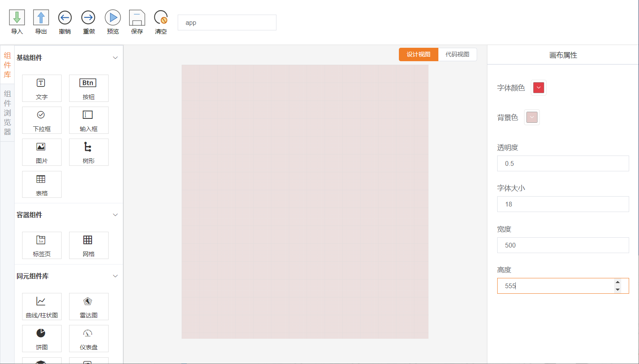Increase 高度 with the up stepper arrow

(x=618, y=282)
